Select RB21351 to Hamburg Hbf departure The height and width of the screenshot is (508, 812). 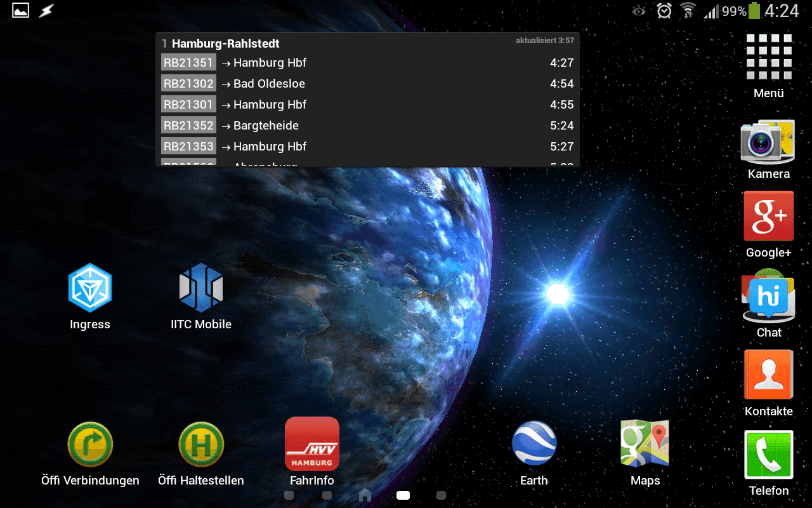point(367,63)
